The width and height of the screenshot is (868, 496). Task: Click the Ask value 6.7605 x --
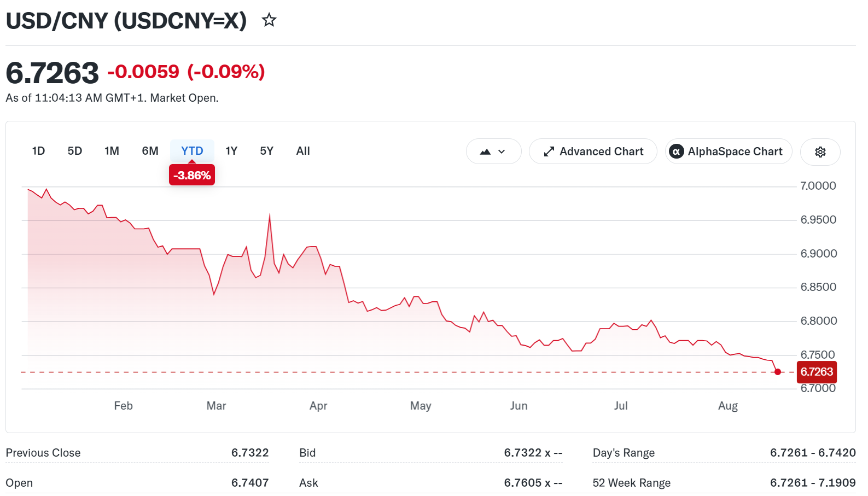tap(533, 483)
